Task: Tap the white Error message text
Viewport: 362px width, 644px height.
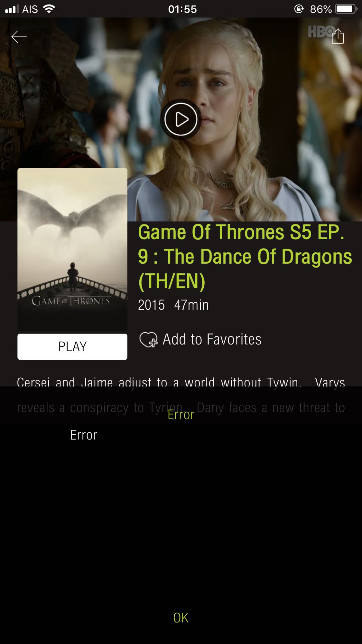Action: point(84,435)
